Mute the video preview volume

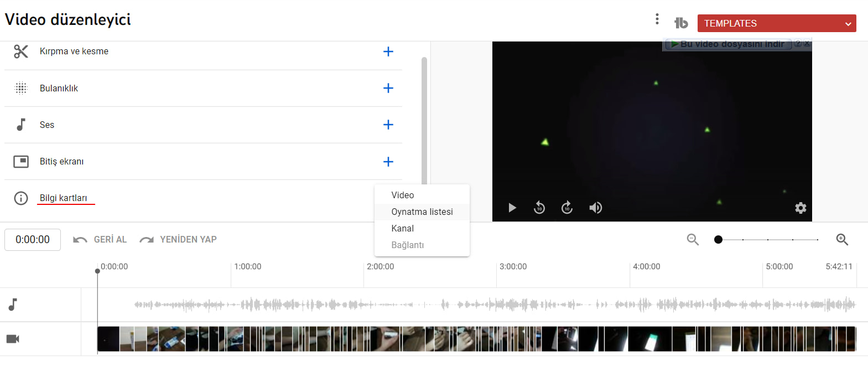[595, 208]
